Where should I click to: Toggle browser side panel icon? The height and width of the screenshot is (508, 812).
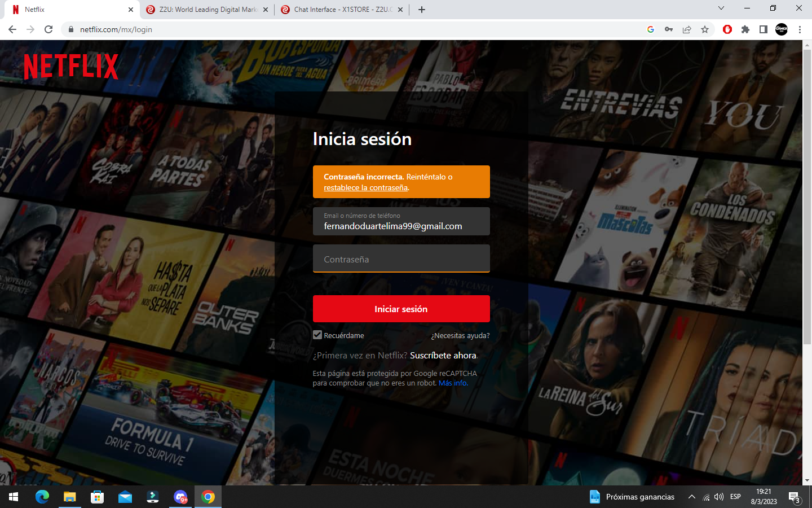click(764, 29)
